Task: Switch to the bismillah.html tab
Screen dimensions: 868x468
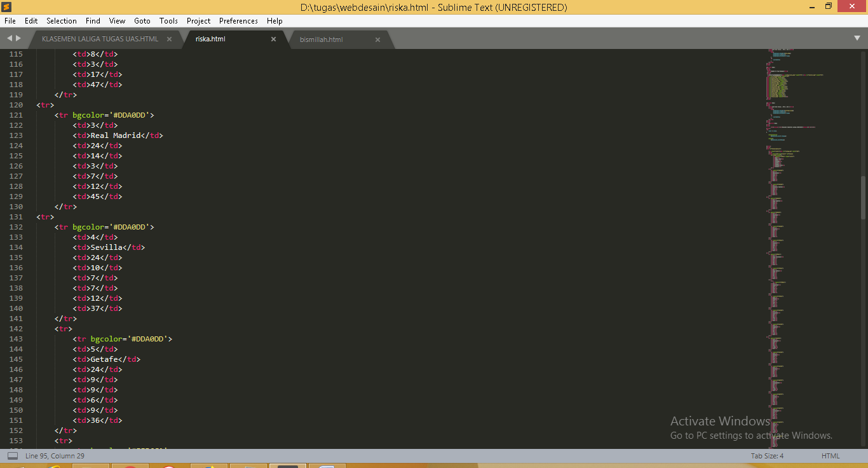Action: [x=321, y=39]
